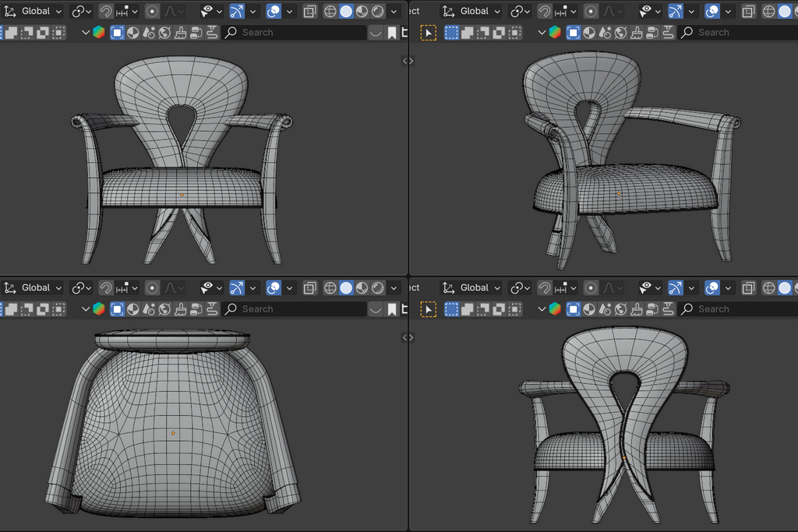Click the chair origin dot in bottom-left viewport
Viewport: 798px width, 532px height.
coord(173,433)
